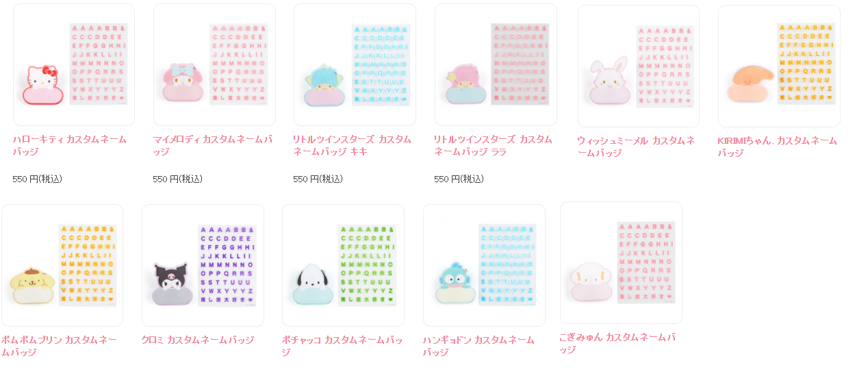
Task: Open the Wish me mell rabbit image
Action: [x=639, y=66]
